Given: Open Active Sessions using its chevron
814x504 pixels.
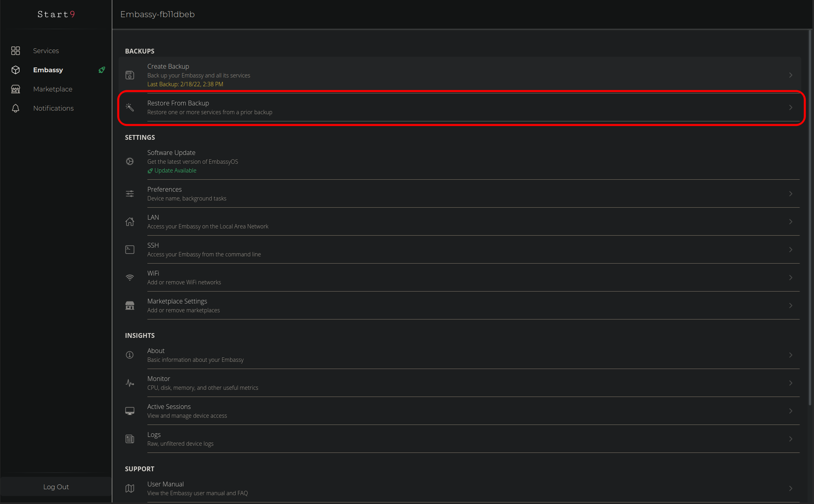Looking at the screenshot, I should coord(790,411).
